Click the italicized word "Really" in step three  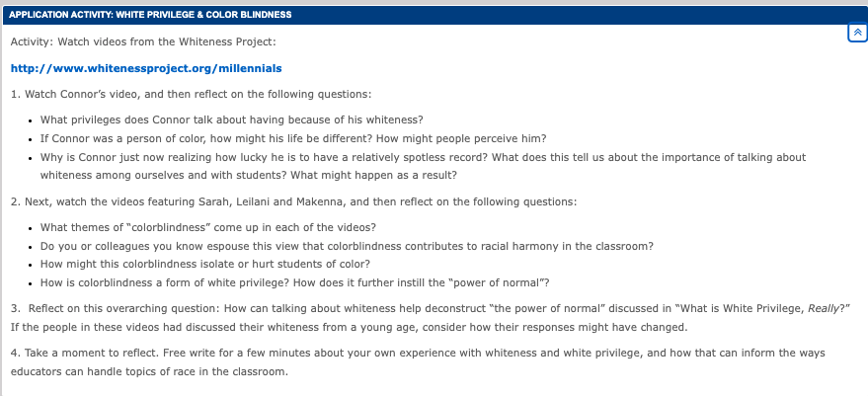point(828,308)
